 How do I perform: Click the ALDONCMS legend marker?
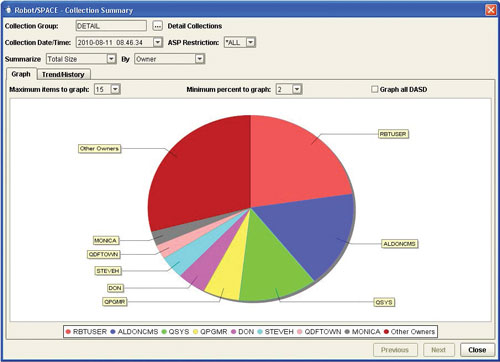pos(113,332)
